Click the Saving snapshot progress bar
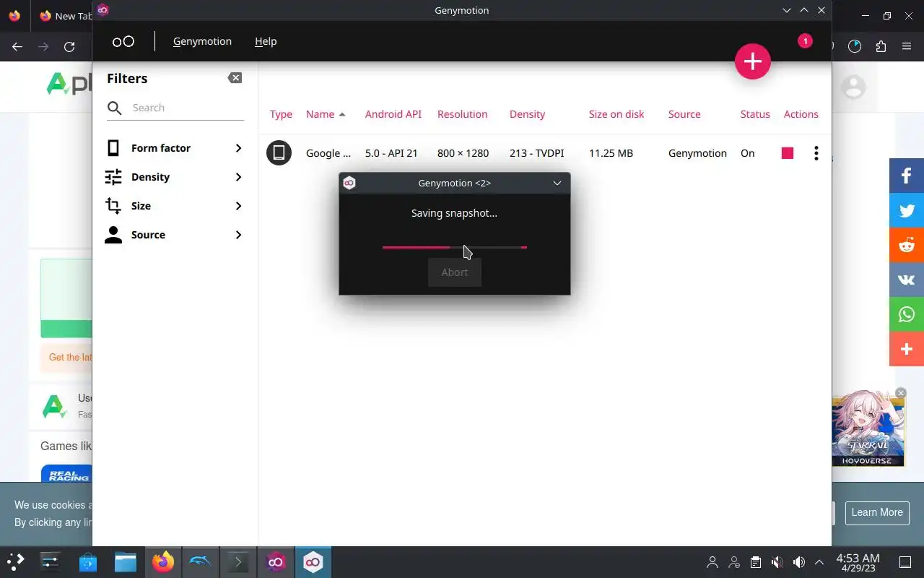The width and height of the screenshot is (924, 578). tap(455, 247)
